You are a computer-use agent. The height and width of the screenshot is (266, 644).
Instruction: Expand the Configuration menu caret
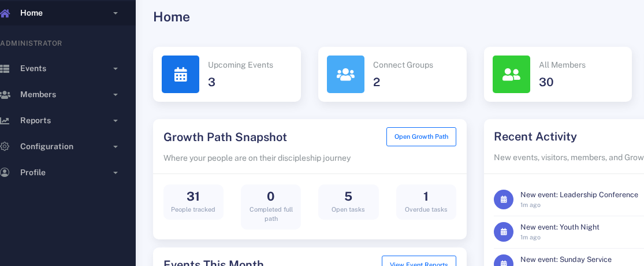116,146
